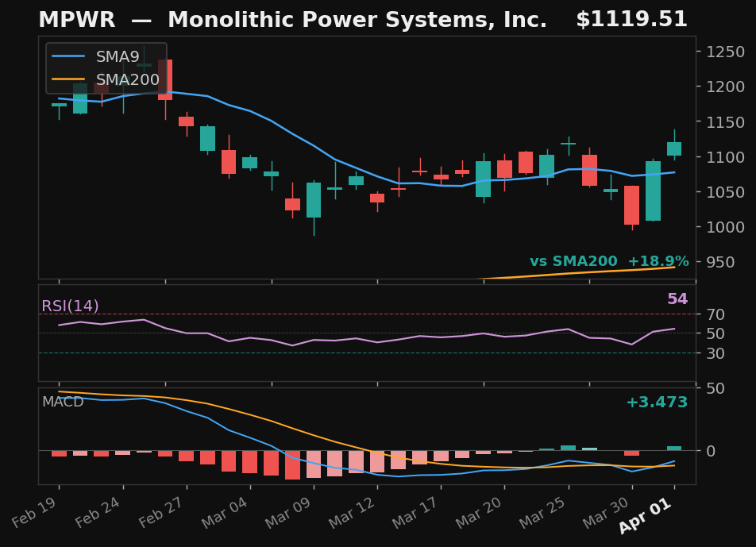Click the last green MACD histogram bar
This screenshot has width=756, height=547.
pos(674,449)
